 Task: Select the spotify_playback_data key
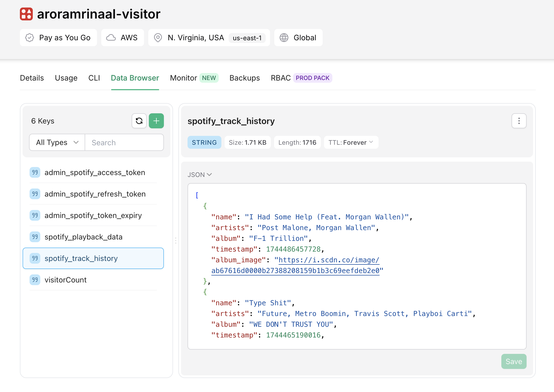coord(93,237)
